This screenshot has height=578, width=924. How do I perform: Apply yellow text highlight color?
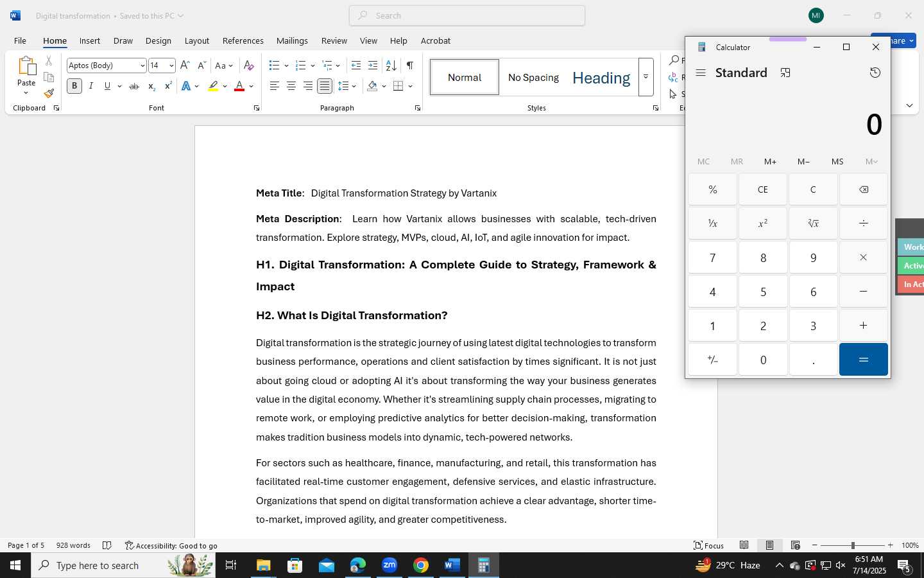[213, 86]
